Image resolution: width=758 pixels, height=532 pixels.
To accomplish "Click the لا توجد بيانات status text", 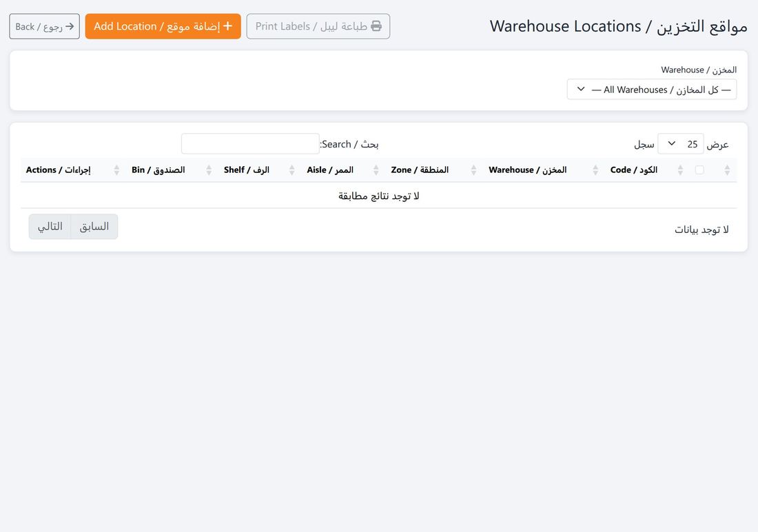I will [x=701, y=229].
